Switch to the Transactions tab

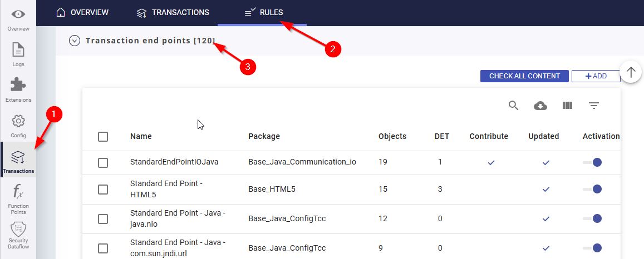pos(173,12)
